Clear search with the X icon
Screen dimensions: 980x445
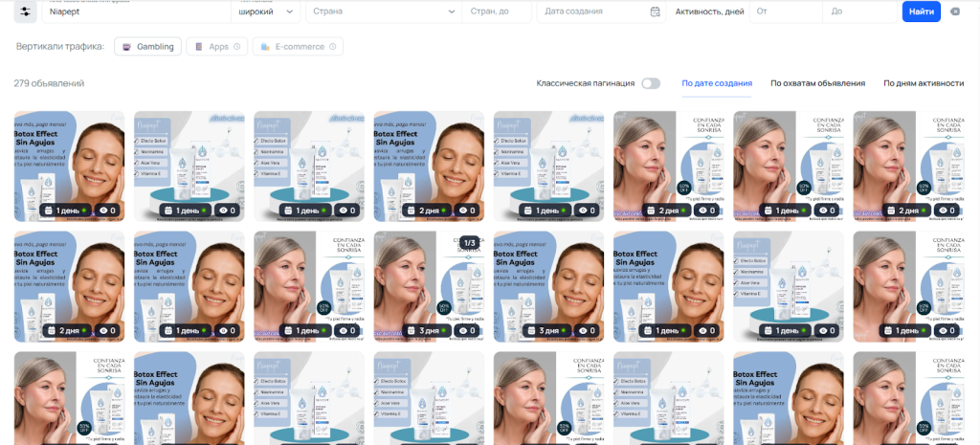click(954, 11)
